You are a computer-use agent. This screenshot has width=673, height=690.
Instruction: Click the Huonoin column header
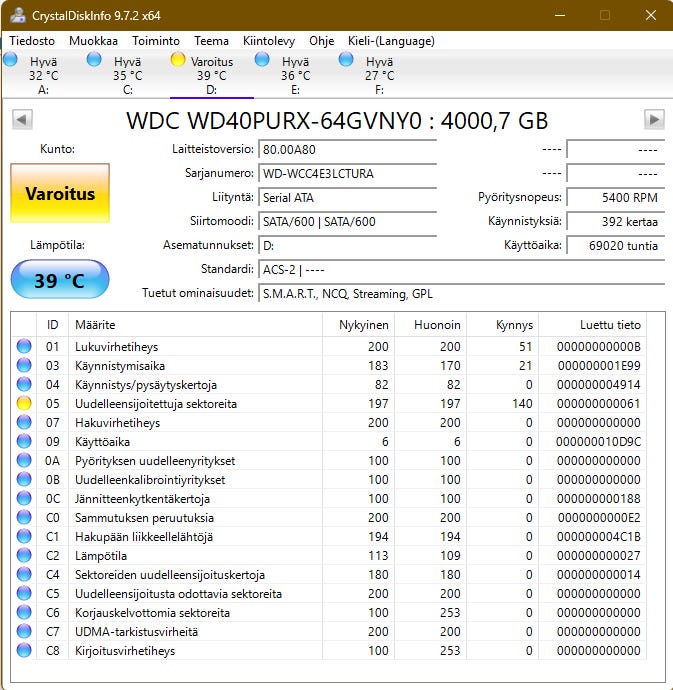(431, 325)
